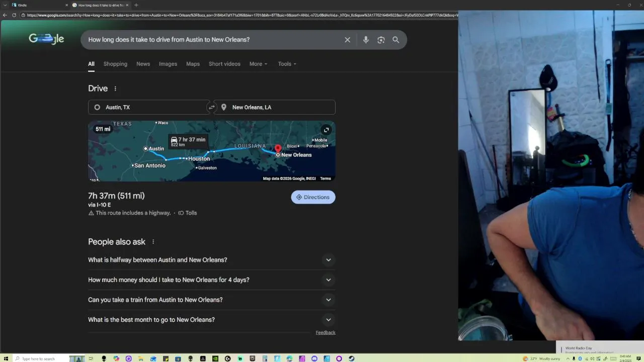644x362 pixels.
Task: Open the map Terms link
Action: [x=326, y=178]
